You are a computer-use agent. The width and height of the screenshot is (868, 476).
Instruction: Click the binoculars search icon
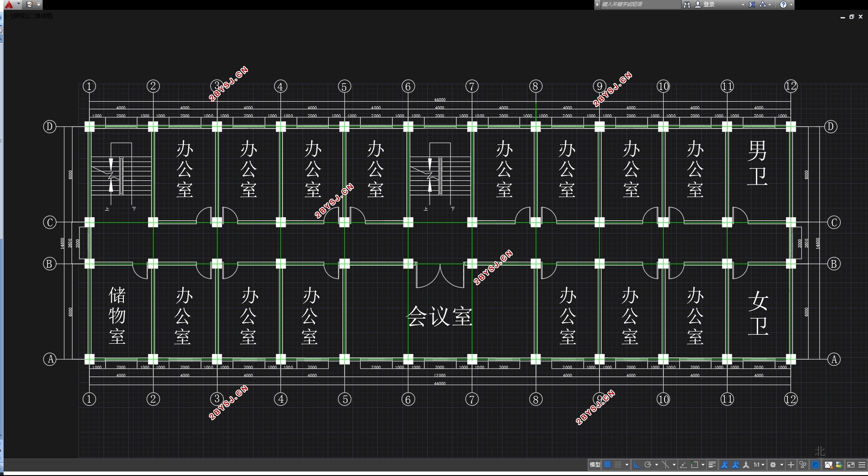[x=687, y=4]
